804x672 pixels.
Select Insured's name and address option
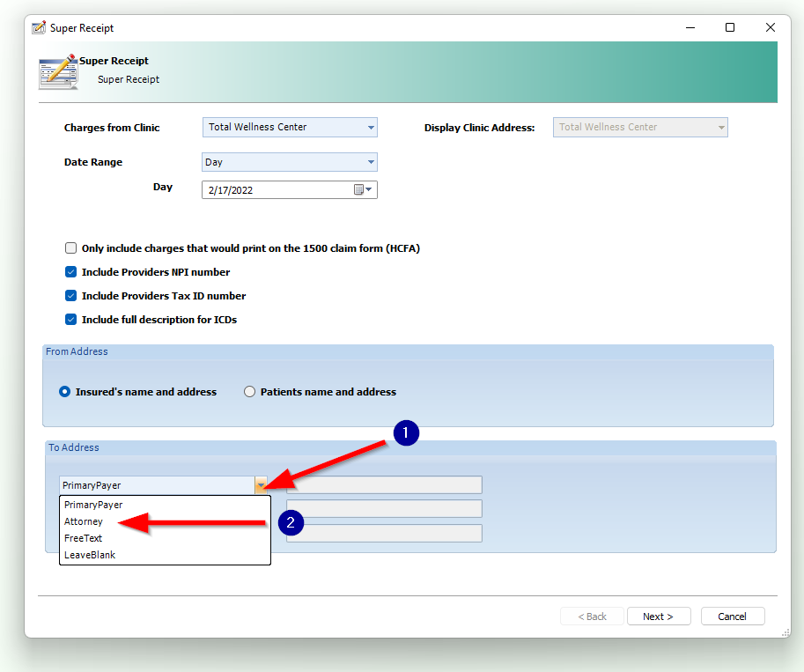pyautogui.click(x=64, y=392)
